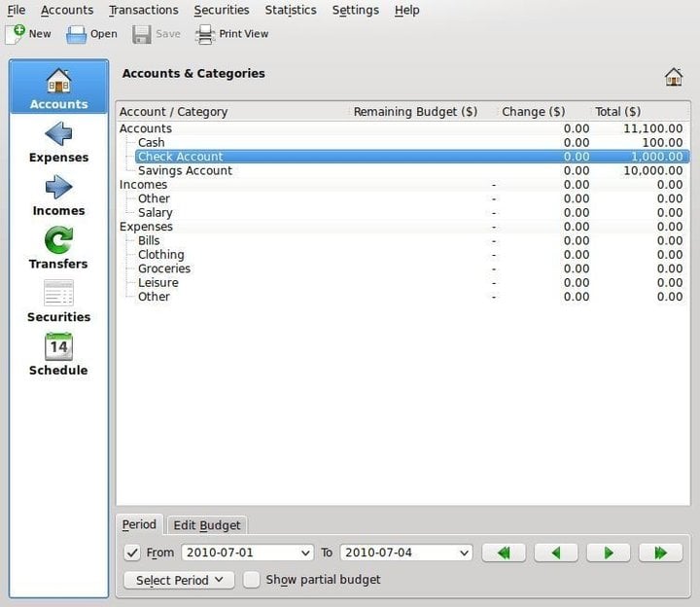Switch to the Period tab

point(139,524)
